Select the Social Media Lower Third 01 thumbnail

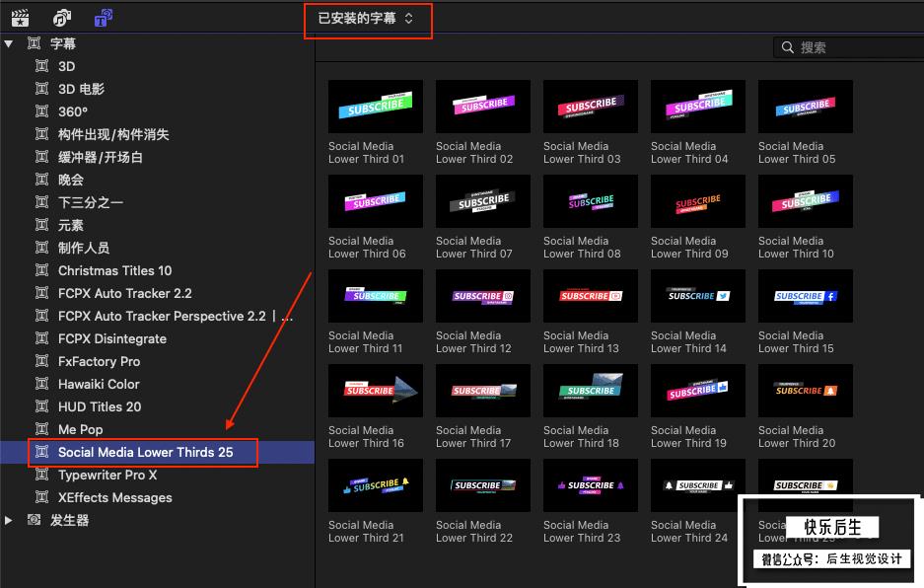[x=376, y=107]
